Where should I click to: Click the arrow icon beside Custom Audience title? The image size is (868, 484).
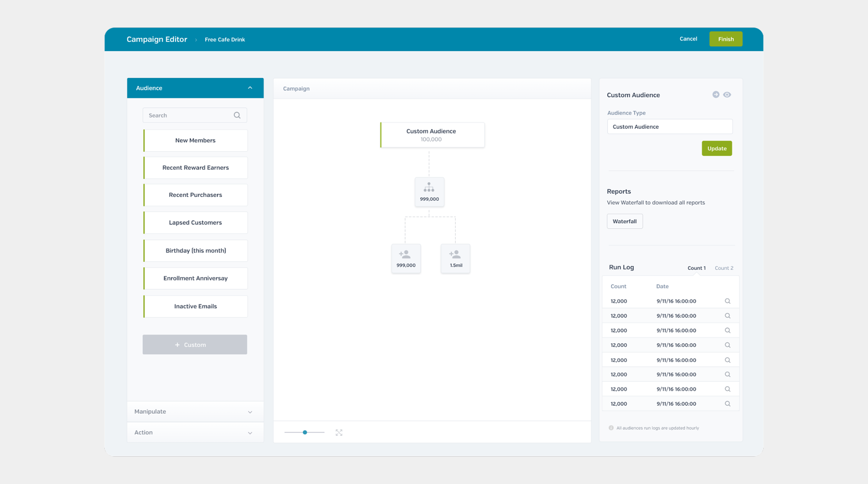coord(716,95)
